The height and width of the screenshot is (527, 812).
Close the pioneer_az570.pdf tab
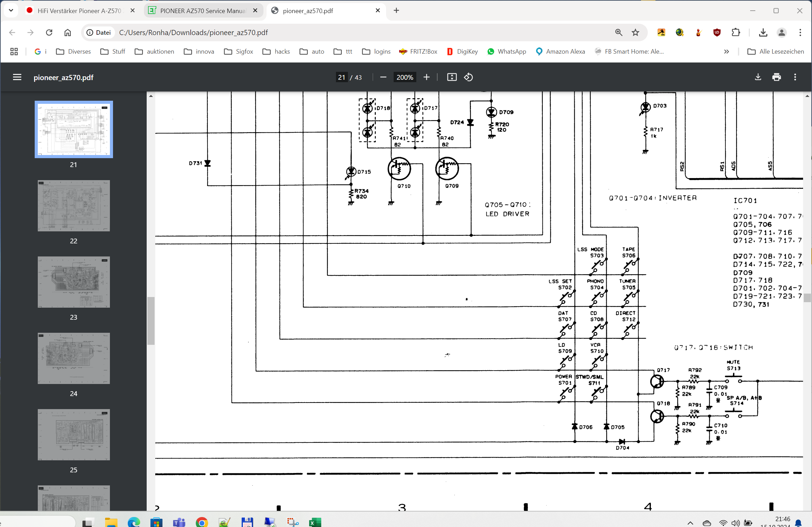pyautogui.click(x=378, y=11)
